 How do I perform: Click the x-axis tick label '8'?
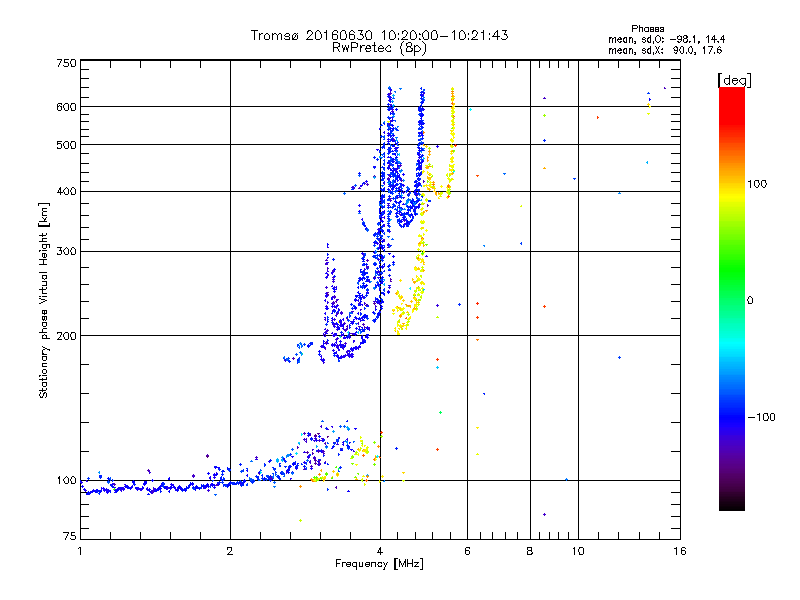[x=530, y=551]
